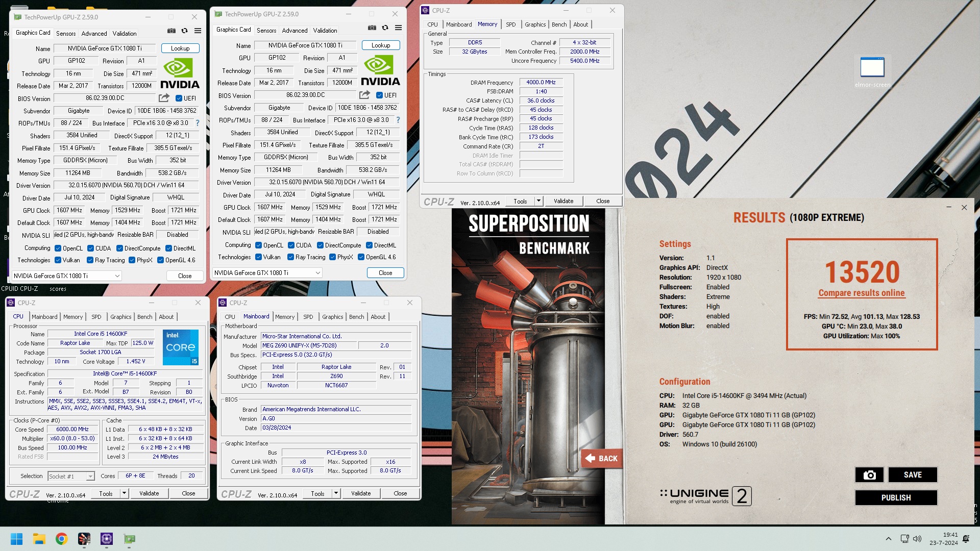Open File Explorer from taskbar
Image resolution: width=980 pixels, height=551 pixels.
click(x=39, y=539)
